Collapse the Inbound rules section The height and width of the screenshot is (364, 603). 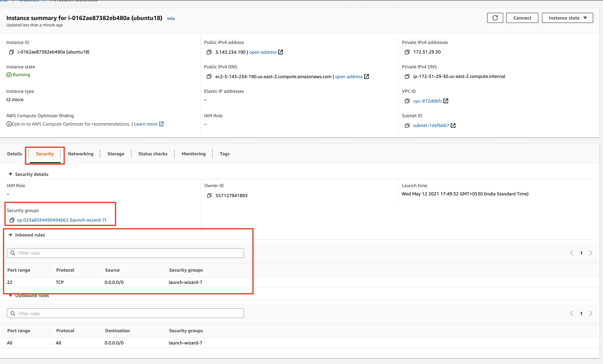[11, 235]
